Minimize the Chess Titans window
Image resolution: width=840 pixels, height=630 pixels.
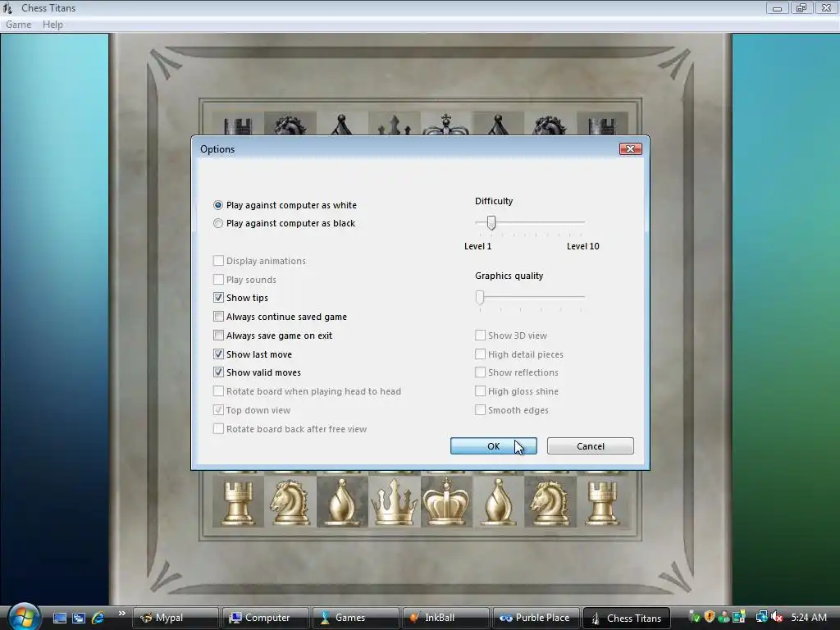[x=777, y=8]
